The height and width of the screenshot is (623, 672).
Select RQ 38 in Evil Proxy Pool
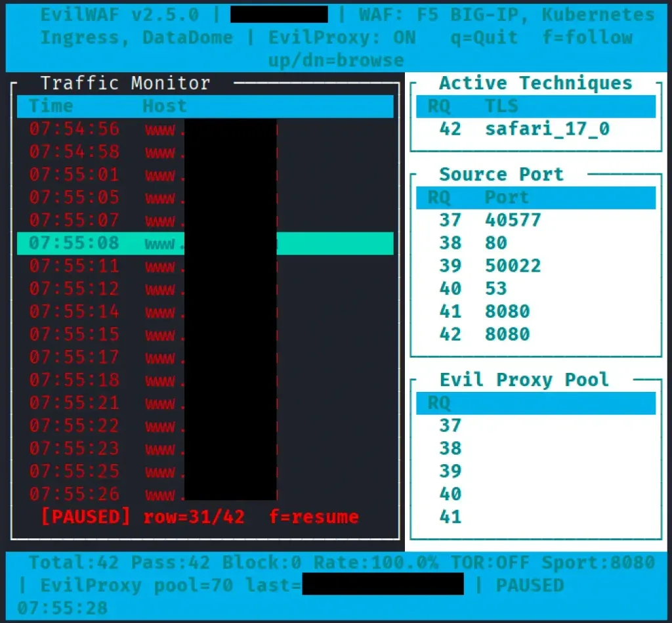pos(535,448)
